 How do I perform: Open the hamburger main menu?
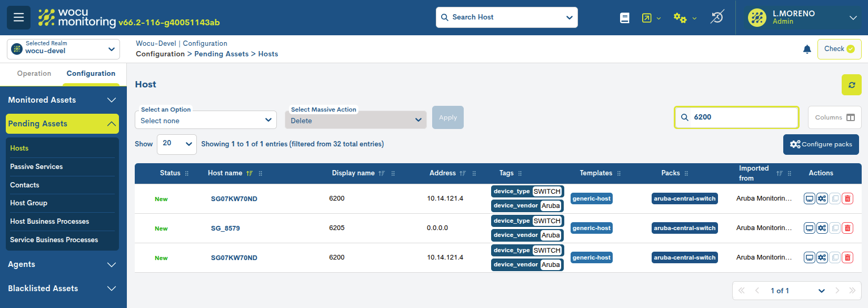(18, 17)
